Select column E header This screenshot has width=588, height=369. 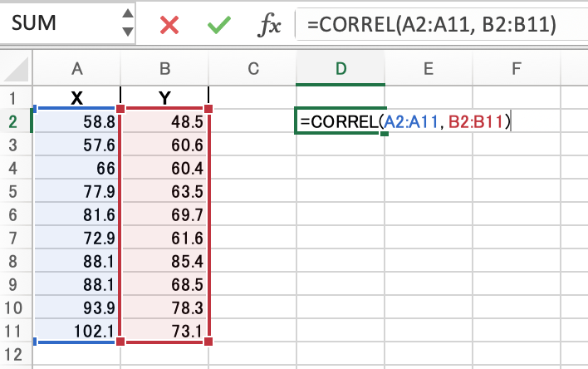(429, 69)
